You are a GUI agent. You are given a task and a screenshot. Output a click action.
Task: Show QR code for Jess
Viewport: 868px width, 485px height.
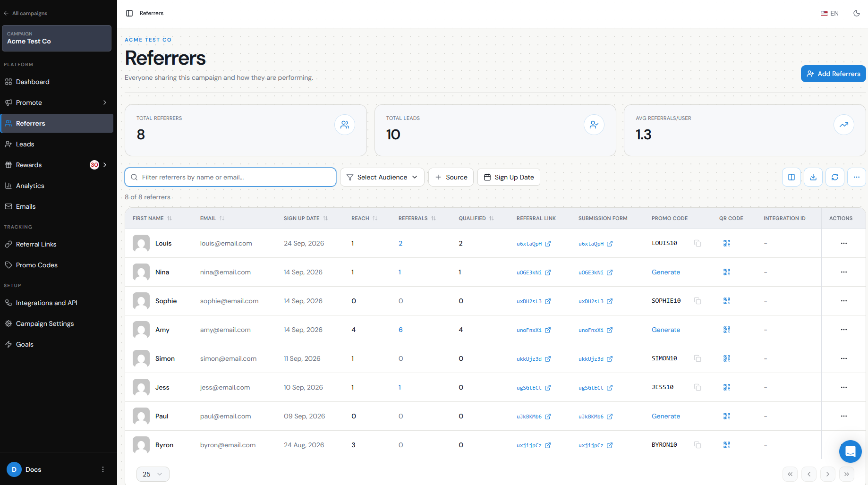point(727,387)
